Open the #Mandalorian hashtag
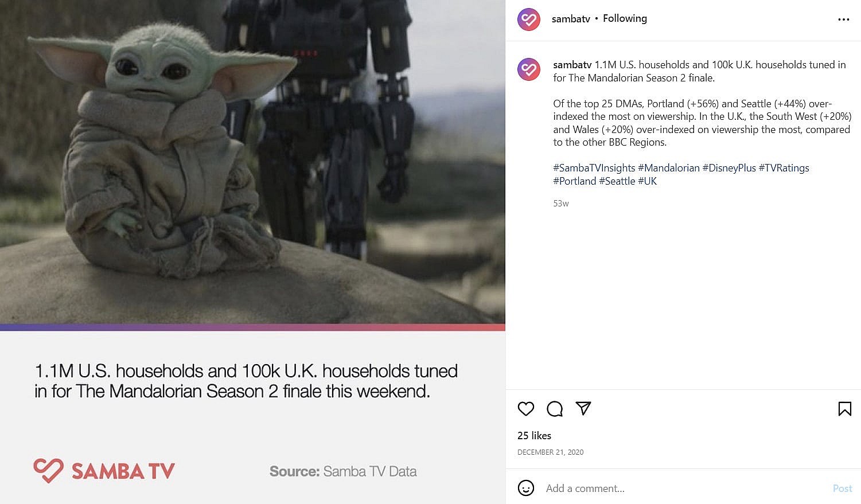The height and width of the screenshot is (504, 861). tap(669, 168)
